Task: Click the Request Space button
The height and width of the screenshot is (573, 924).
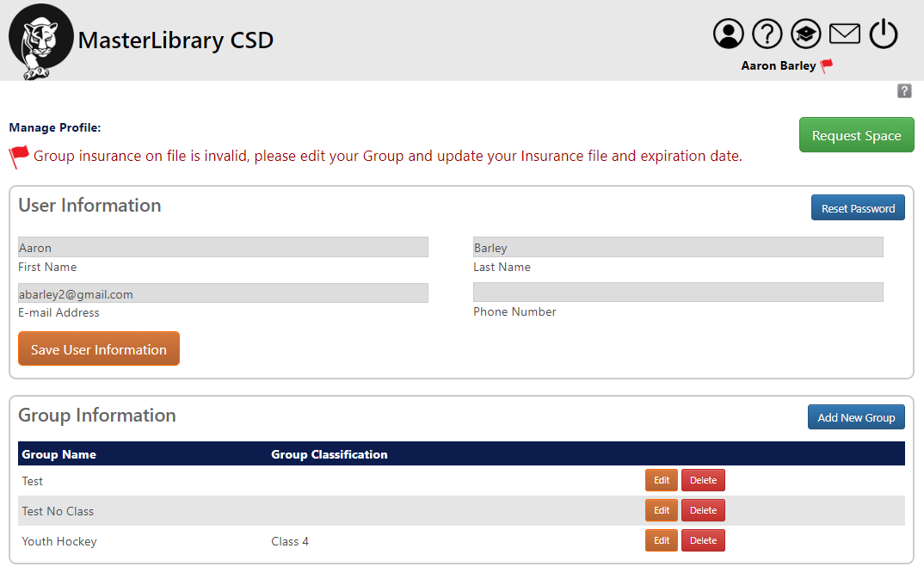Action: click(x=856, y=135)
